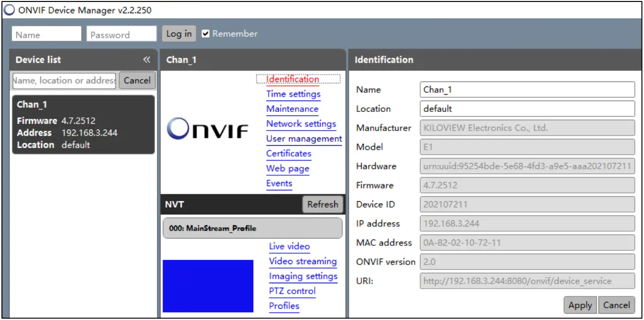Apply the identification changes
Screen dimensions: 644x320
pos(580,305)
